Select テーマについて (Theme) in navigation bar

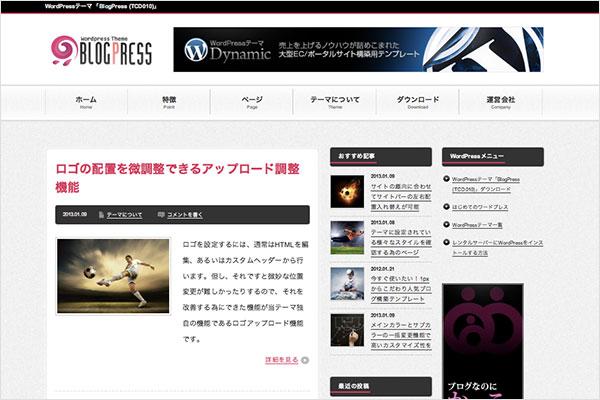(335, 103)
